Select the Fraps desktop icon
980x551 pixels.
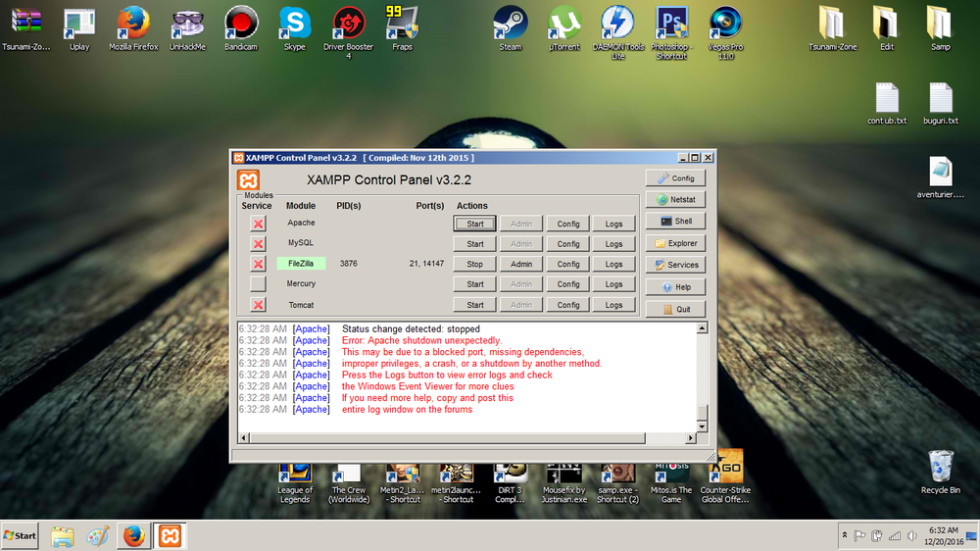click(x=402, y=28)
